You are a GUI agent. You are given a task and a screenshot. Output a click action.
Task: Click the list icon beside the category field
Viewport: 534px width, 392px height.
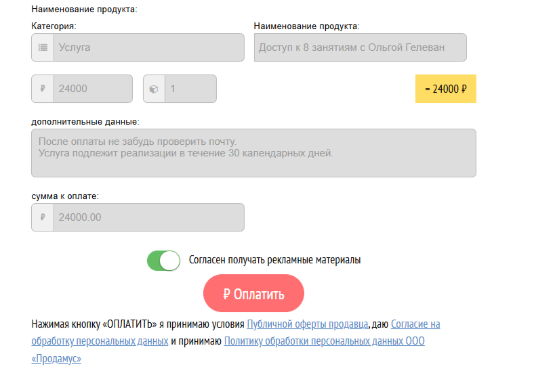point(43,48)
